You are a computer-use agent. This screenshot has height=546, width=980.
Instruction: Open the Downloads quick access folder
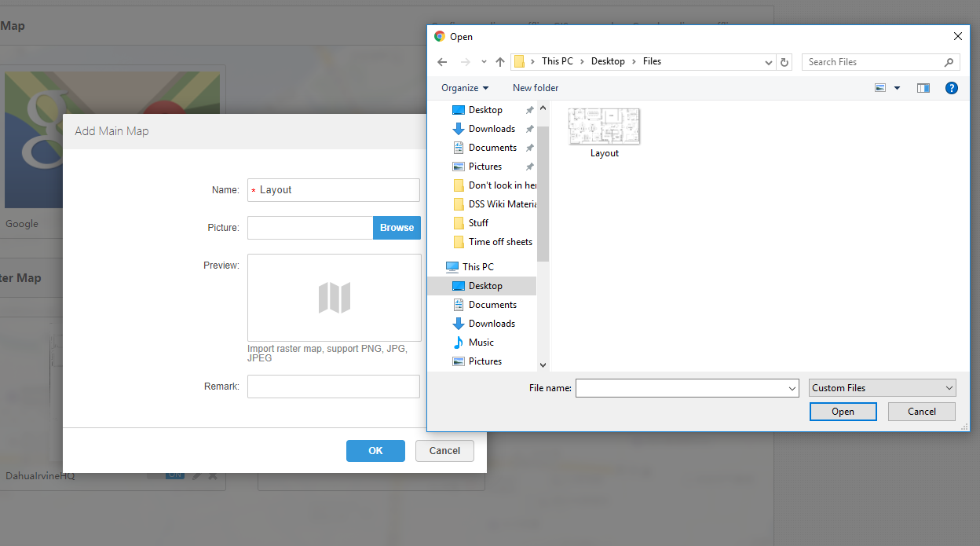(x=492, y=129)
